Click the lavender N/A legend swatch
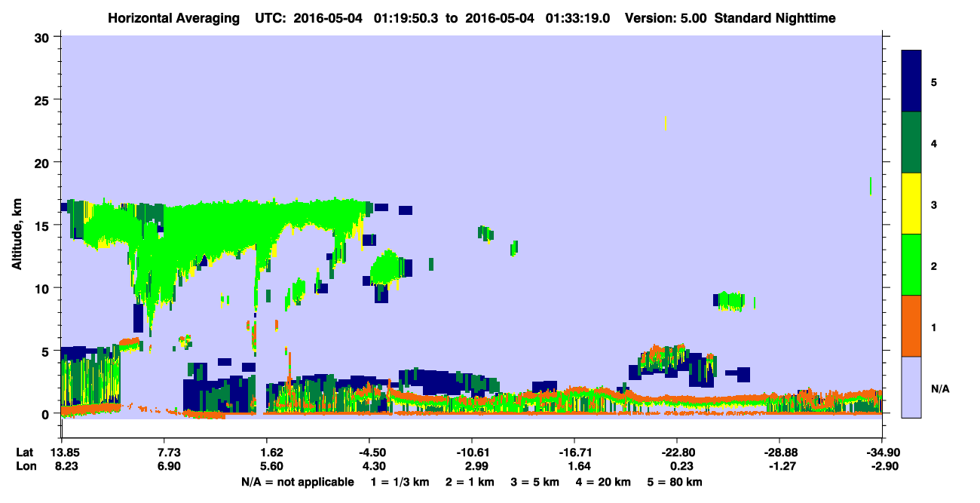 click(x=911, y=386)
